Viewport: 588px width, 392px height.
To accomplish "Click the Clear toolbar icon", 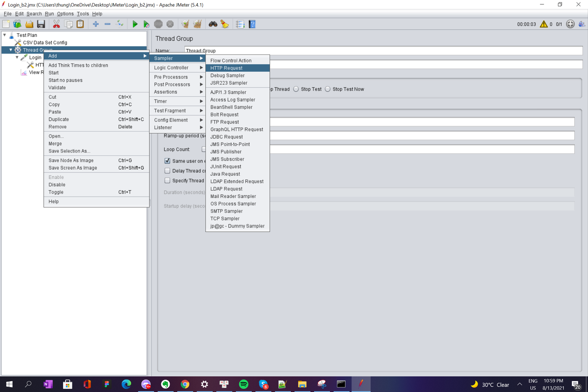I will tap(185, 24).
